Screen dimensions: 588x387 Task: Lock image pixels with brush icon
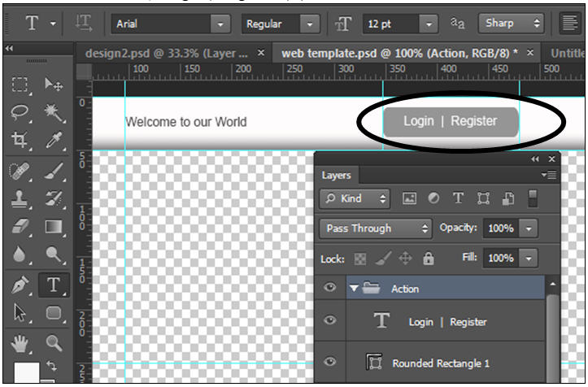click(383, 259)
